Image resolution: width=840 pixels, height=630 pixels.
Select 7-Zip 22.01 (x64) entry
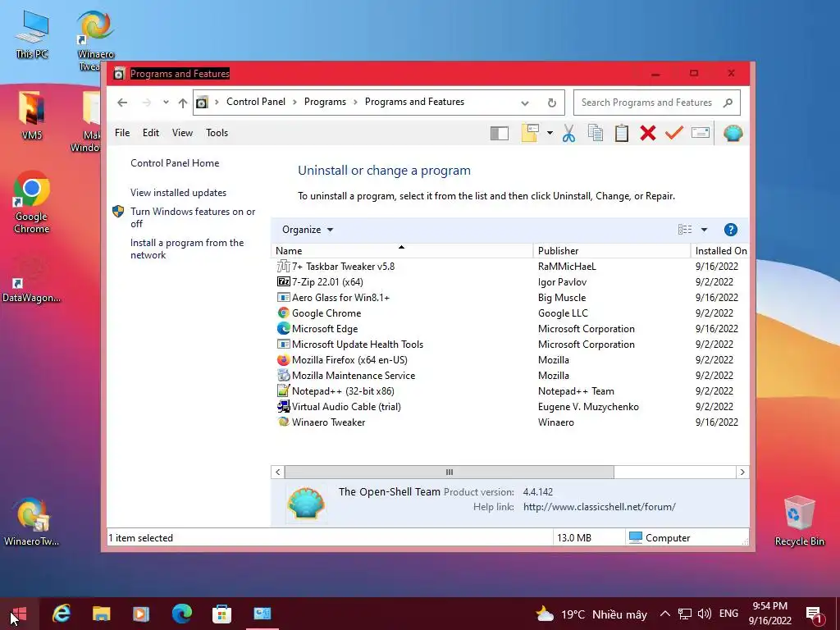coord(327,282)
